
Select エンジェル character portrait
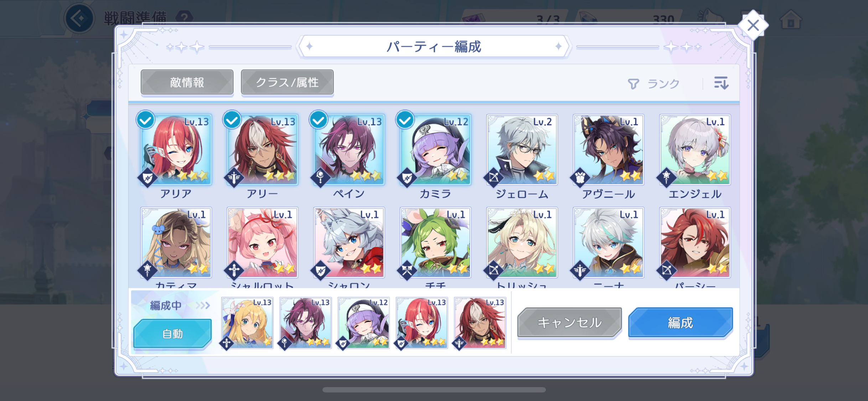tap(695, 150)
